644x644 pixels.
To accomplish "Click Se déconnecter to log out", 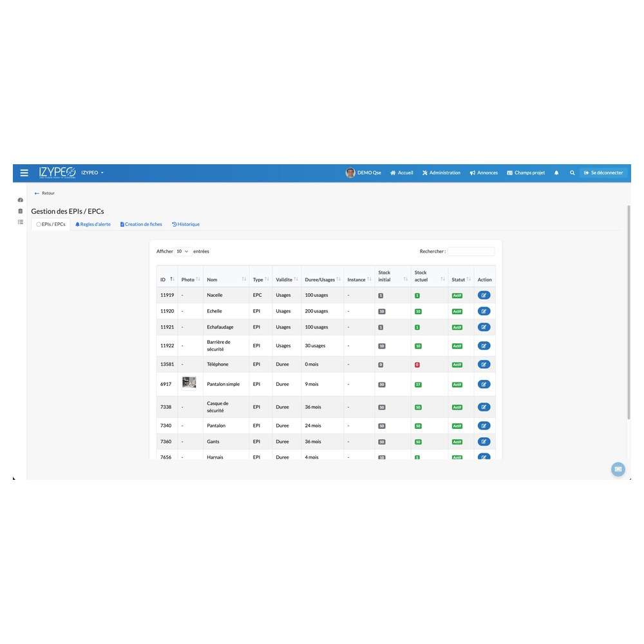I will (603, 173).
